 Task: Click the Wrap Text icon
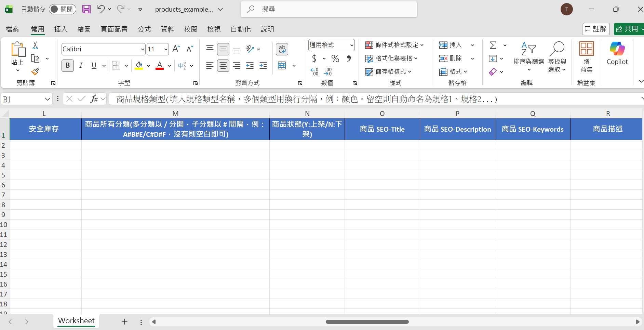tap(282, 49)
